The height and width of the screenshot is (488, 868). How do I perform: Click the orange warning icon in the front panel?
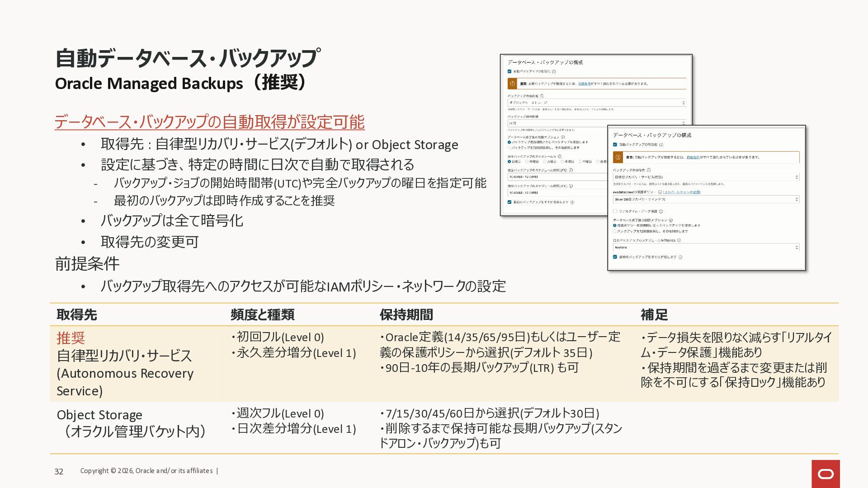pyautogui.click(x=618, y=157)
